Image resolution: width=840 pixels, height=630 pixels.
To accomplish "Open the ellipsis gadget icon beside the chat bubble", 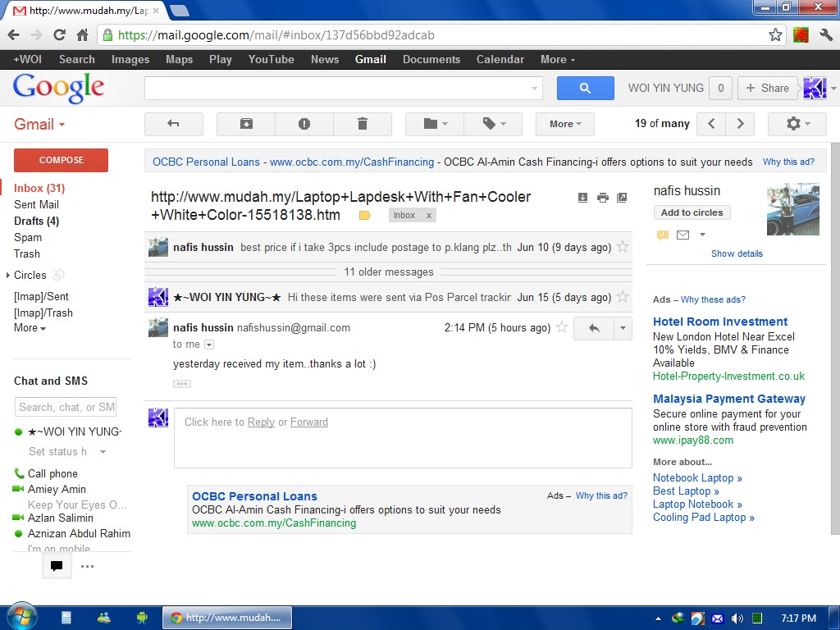I will click(x=87, y=566).
